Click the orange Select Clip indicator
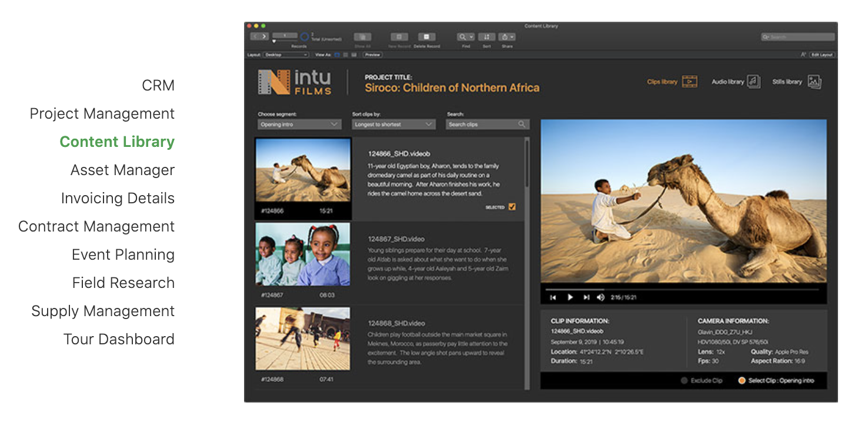 (x=742, y=381)
